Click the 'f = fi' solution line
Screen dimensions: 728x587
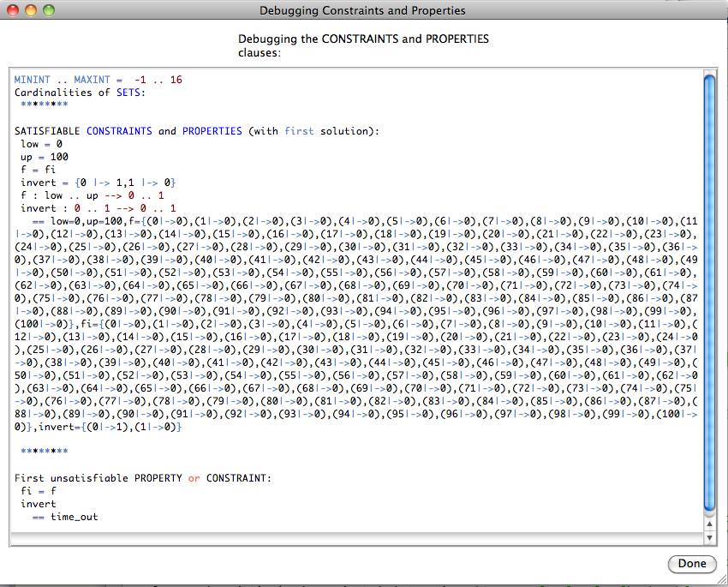(x=39, y=170)
